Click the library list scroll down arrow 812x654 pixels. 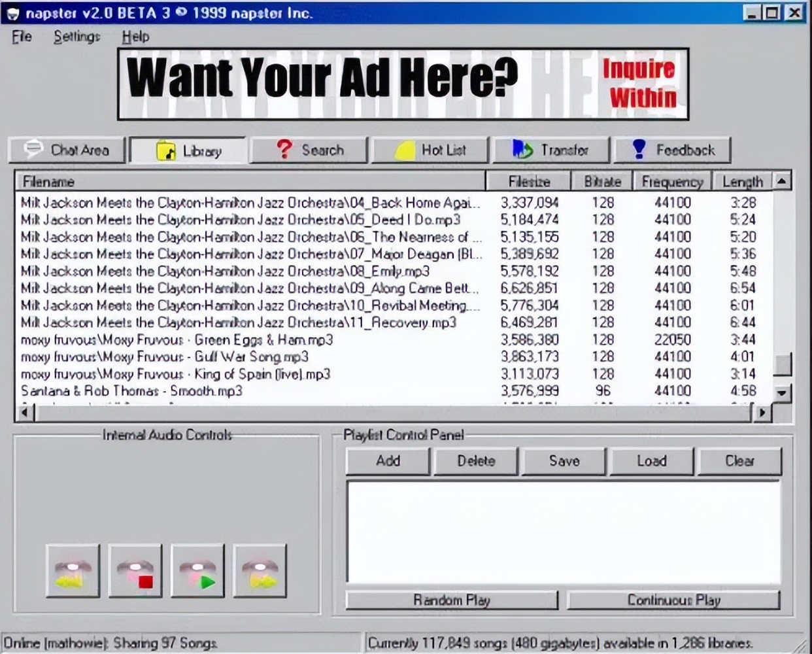[x=783, y=393]
